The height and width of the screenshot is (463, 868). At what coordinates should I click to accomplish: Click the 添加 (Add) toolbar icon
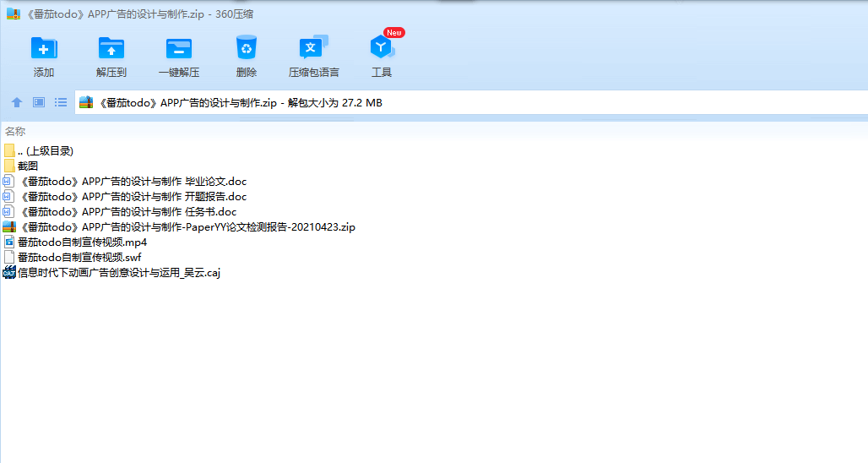44,48
